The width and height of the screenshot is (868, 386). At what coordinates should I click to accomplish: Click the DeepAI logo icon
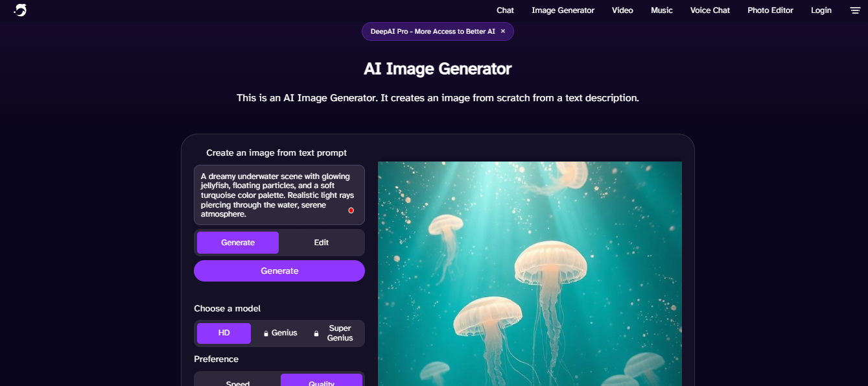pyautogui.click(x=20, y=10)
